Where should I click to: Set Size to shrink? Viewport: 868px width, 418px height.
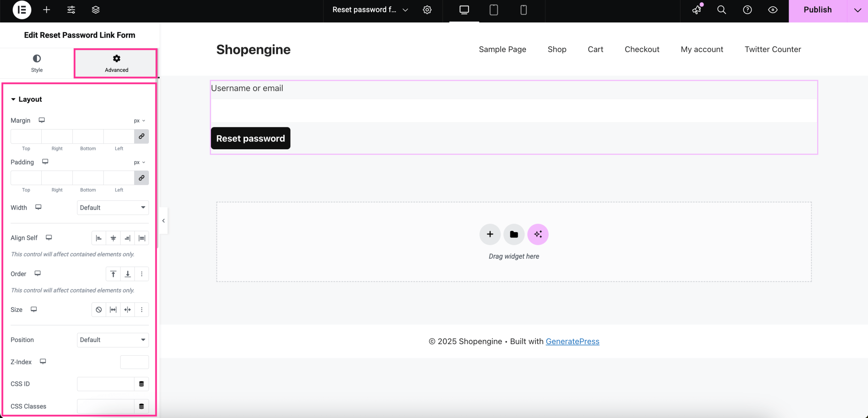(x=127, y=309)
